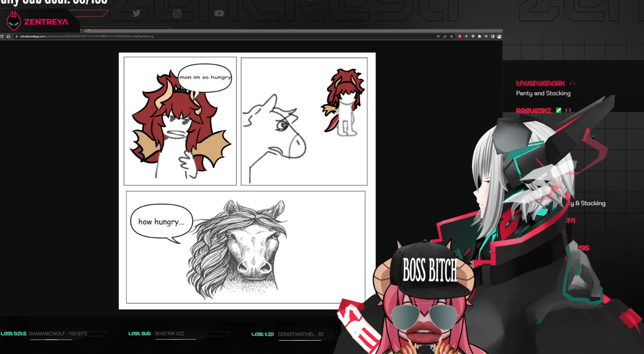Open the puzzle-piece Extensions menu
This screenshot has height=354, width=644.
tap(479, 36)
